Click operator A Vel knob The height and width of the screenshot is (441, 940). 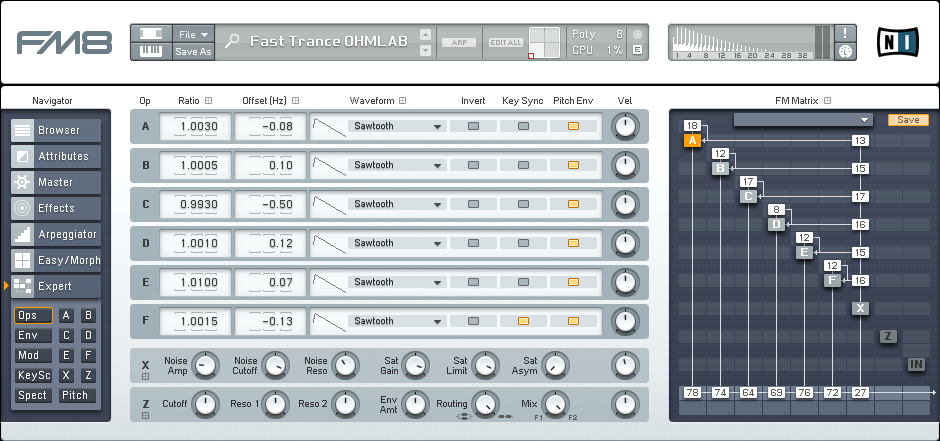coord(625,126)
